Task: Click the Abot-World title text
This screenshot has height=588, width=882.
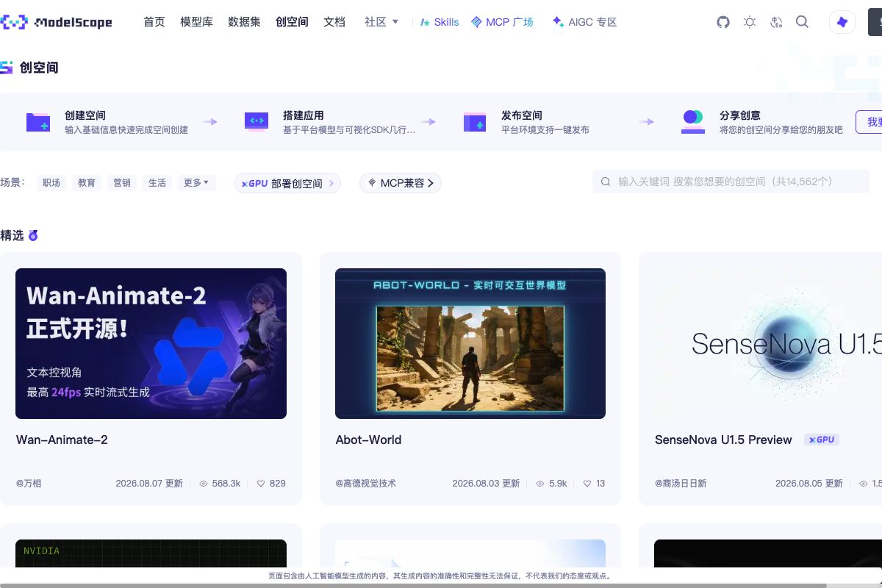Action: coord(368,440)
